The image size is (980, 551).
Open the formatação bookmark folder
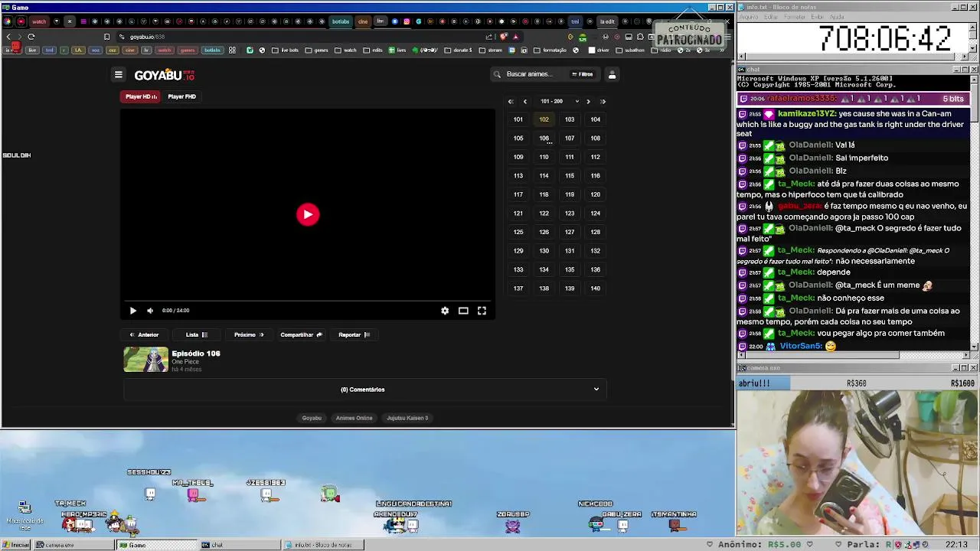coord(550,51)
